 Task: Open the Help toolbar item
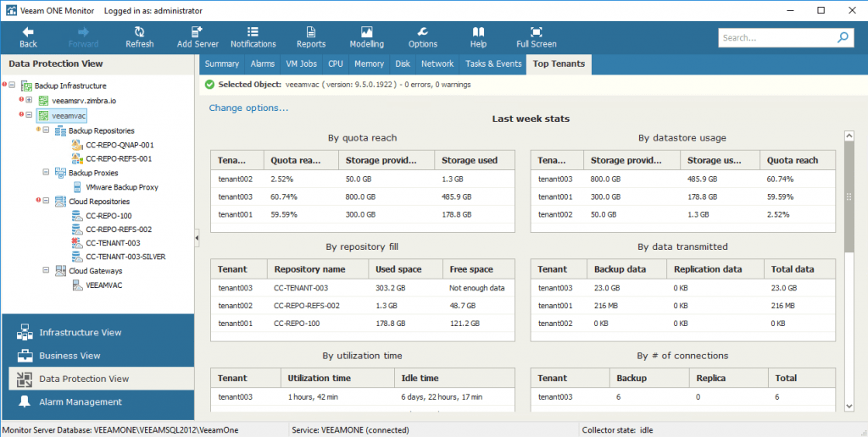coord(478,37)
